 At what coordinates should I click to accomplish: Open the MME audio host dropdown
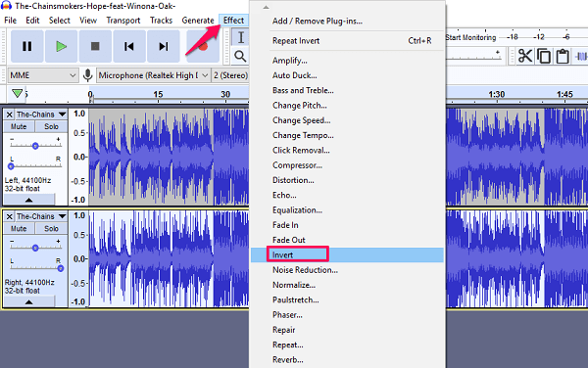[43, 75]
